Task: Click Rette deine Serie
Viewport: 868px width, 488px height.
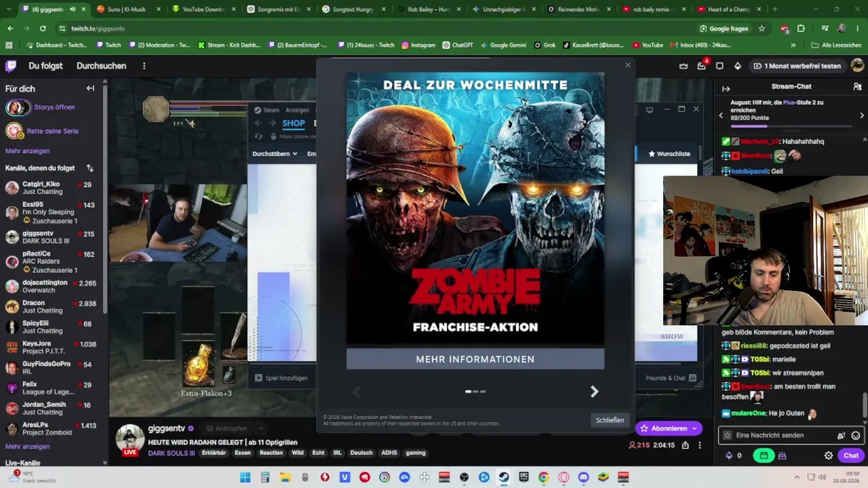Action: tap(52, 131)
